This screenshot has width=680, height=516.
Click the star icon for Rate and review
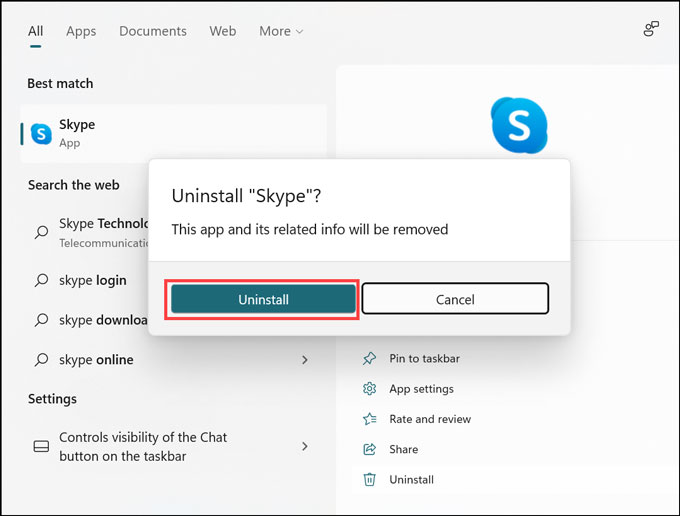[x=369, y=419]
